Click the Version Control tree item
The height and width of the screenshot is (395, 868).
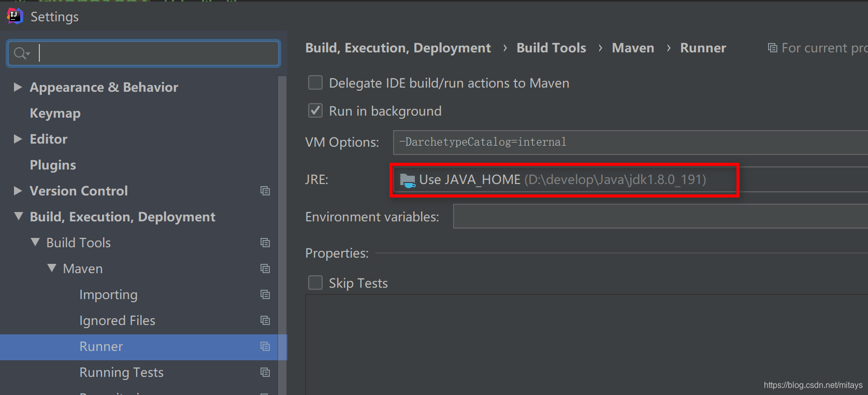click(x=78, y=191)
